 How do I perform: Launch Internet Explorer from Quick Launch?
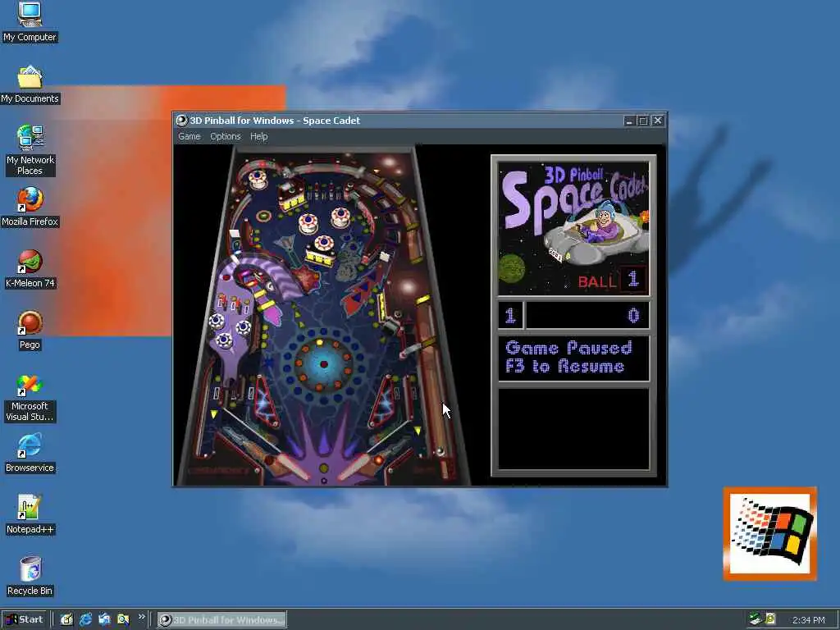point(85,619)
